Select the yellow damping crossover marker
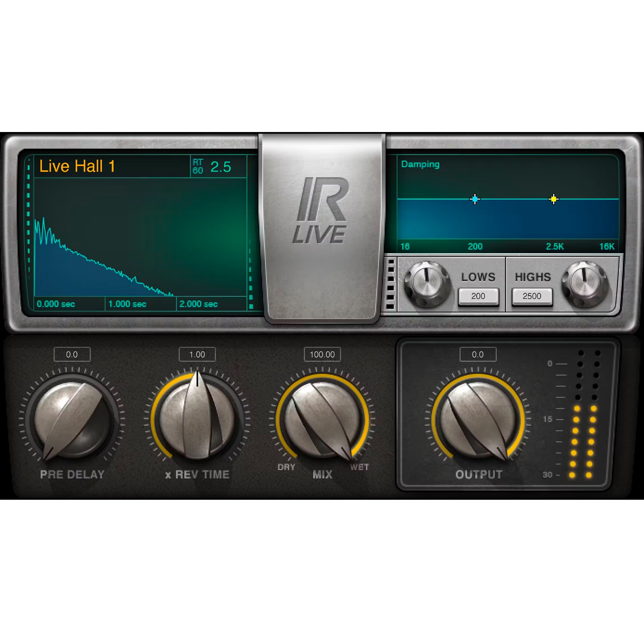 point(553,198)
